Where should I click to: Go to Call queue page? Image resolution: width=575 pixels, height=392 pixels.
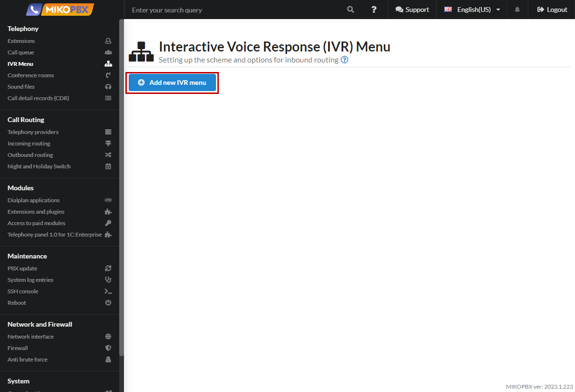[21, 52]
